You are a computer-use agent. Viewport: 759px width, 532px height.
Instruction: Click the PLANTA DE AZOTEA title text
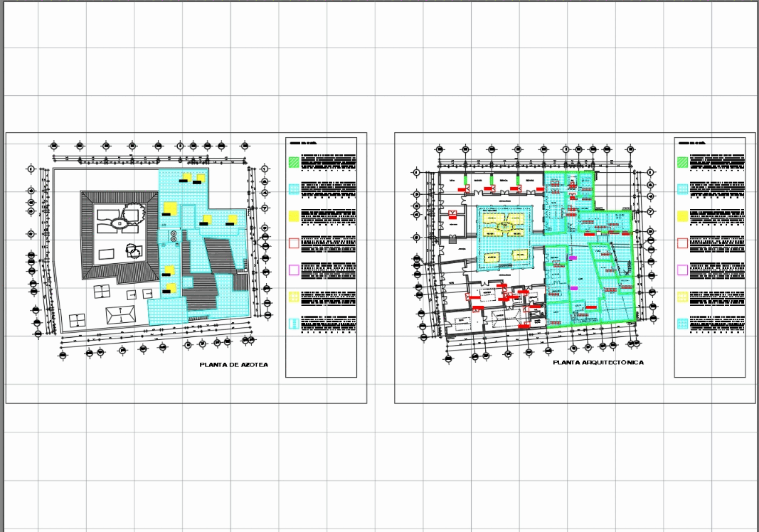point(235,365)
